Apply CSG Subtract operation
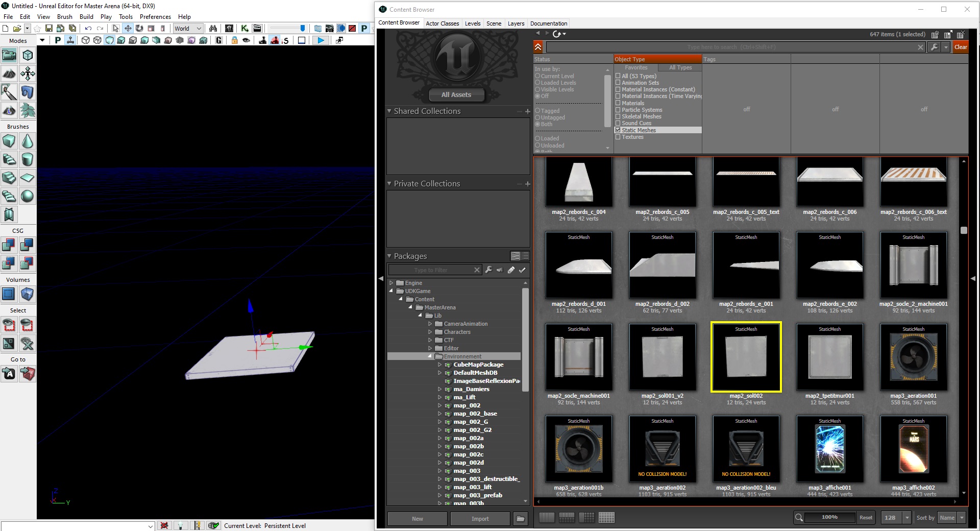980x531 pixels. 28,245
